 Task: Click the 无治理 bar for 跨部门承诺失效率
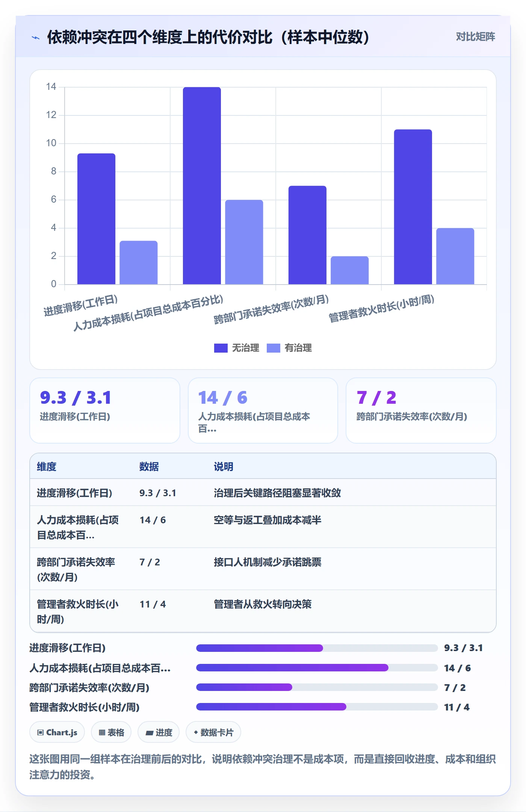pos(307,235)
